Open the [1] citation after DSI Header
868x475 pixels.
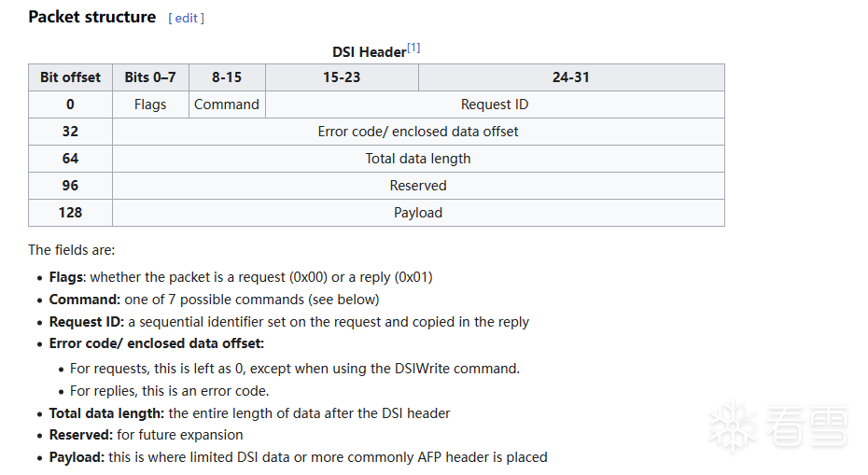pos(413,49)
